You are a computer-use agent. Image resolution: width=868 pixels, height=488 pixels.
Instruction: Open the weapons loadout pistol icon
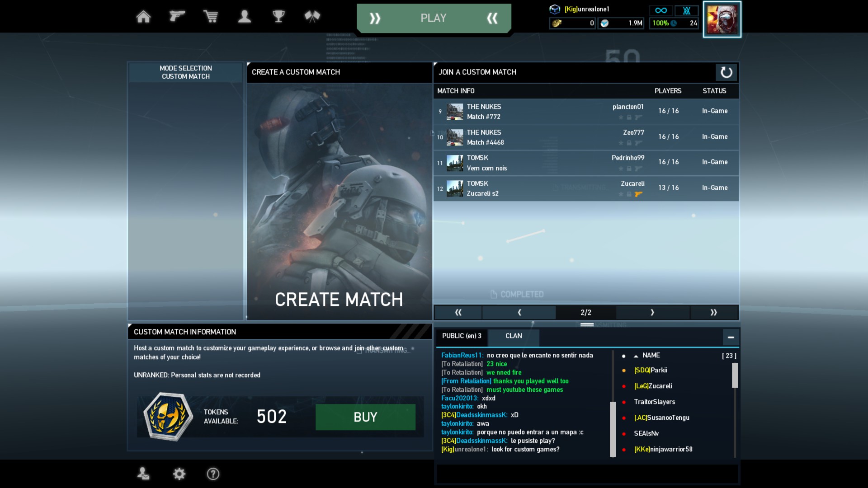[177, 17]
